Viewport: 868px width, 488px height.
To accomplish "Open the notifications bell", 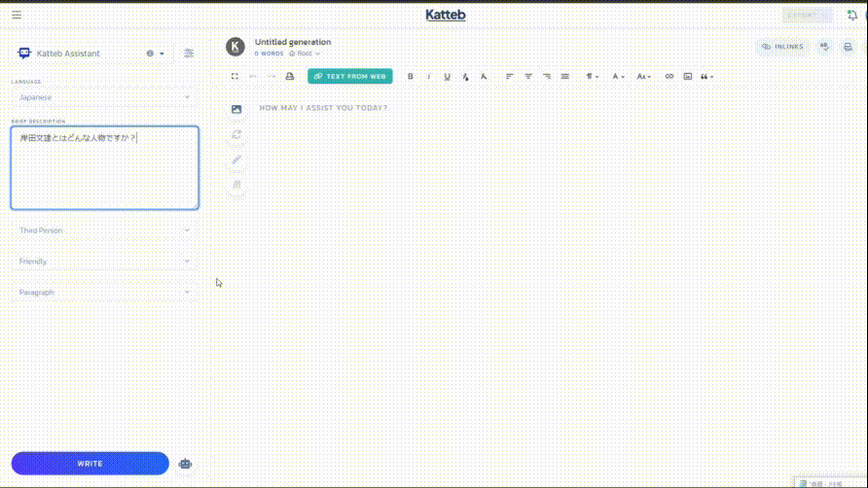I will click(852, 15).
